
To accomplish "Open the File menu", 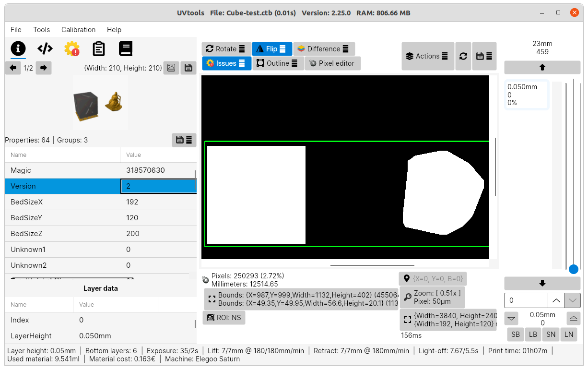I will click(x=16, y=30).
